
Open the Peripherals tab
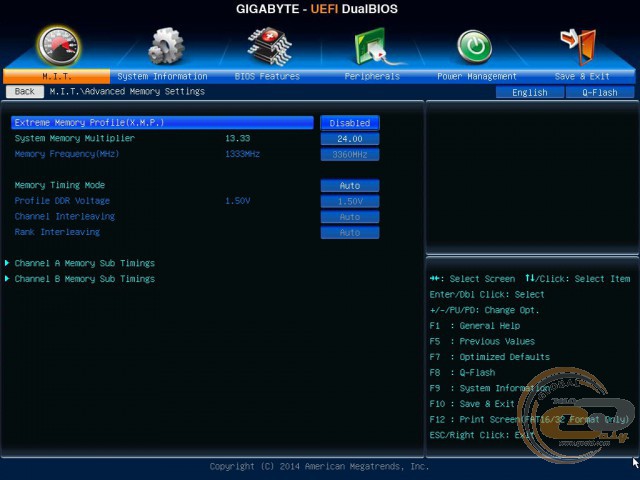(x=372, y=76)
